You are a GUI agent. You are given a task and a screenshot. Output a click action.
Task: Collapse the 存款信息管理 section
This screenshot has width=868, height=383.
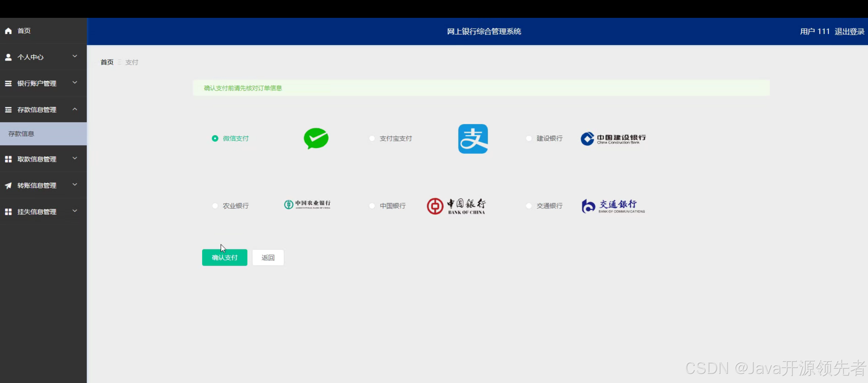click(74, 109)
